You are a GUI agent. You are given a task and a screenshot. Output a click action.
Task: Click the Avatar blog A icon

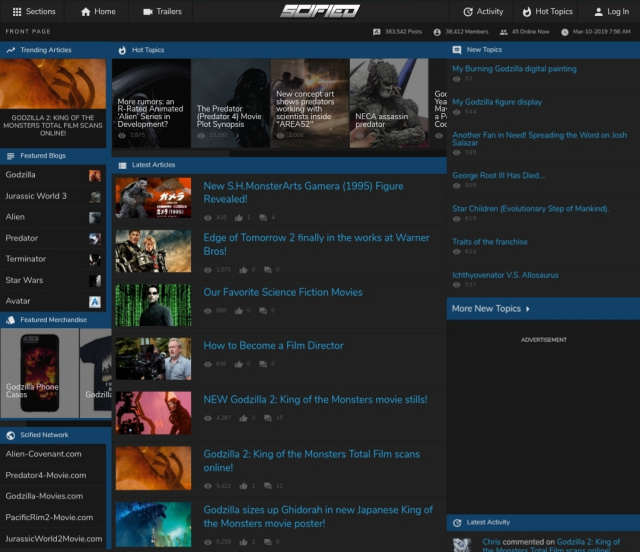tap(95, 302)
